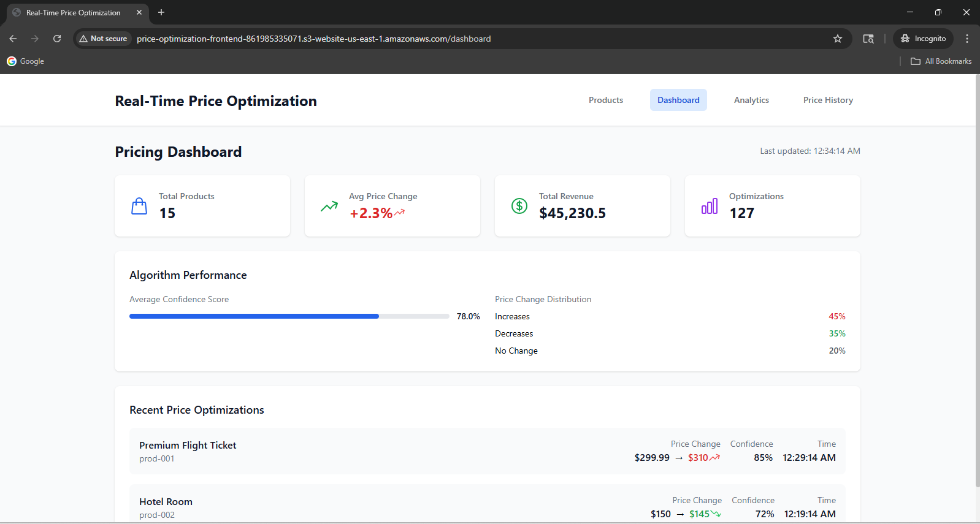Click the green trending arrow Avg Price Change icon

tap(329, 207)
